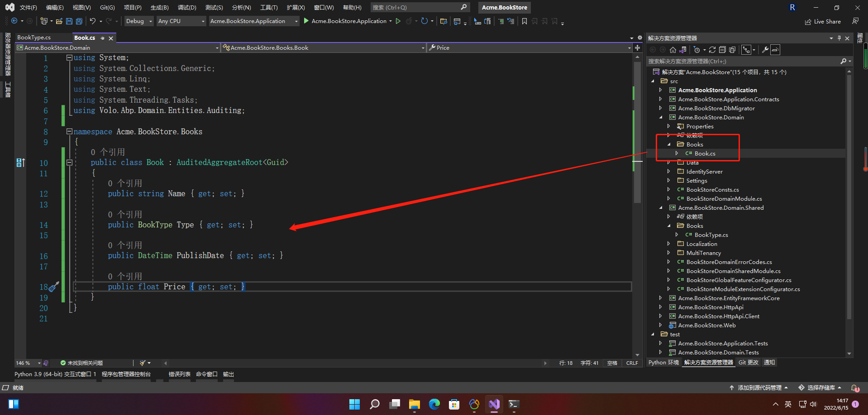Select BookType.cs in Solution Explorer tree
The width and height of the screenshot is (868, 415).
pyautogui.click(x=711, y=235)
